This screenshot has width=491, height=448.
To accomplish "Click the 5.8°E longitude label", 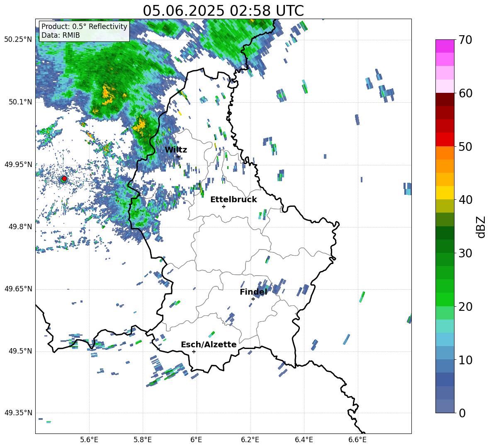I will (143, 440).
